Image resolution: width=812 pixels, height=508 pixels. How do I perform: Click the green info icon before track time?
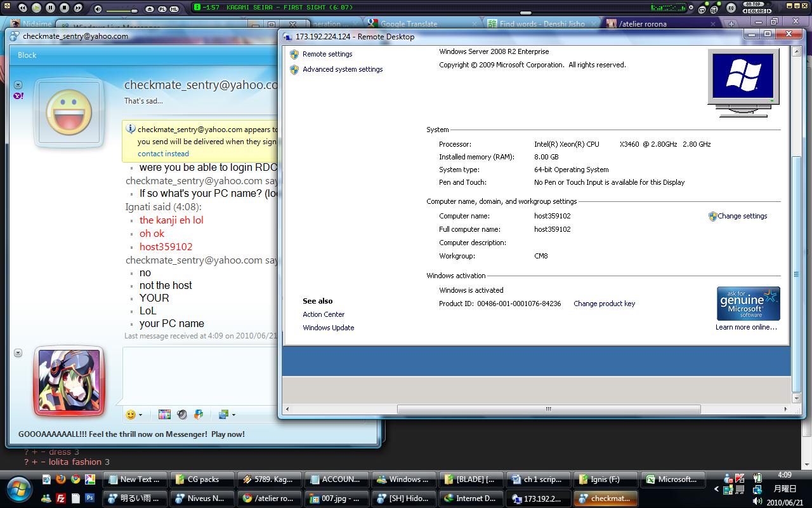tap(197, 8)
